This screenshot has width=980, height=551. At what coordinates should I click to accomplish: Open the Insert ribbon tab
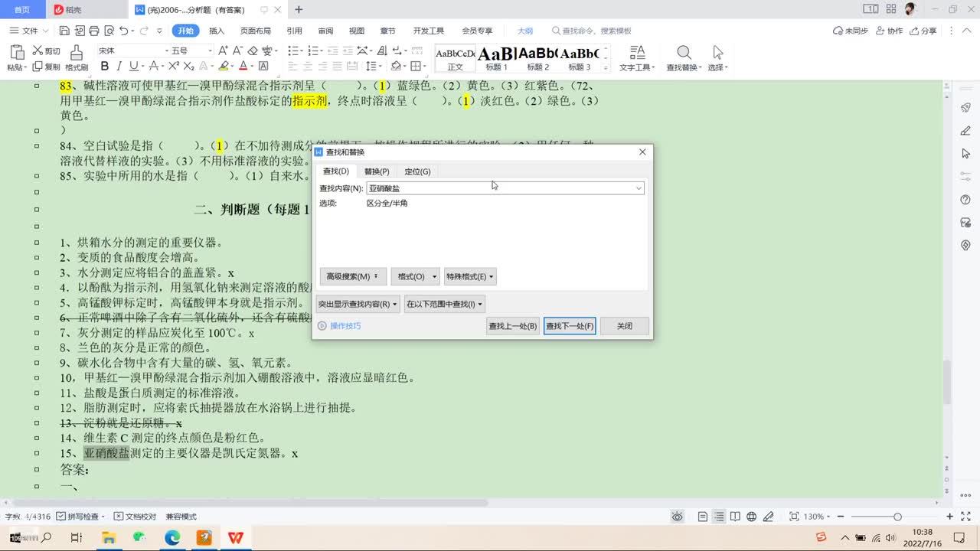coord(217,31)
